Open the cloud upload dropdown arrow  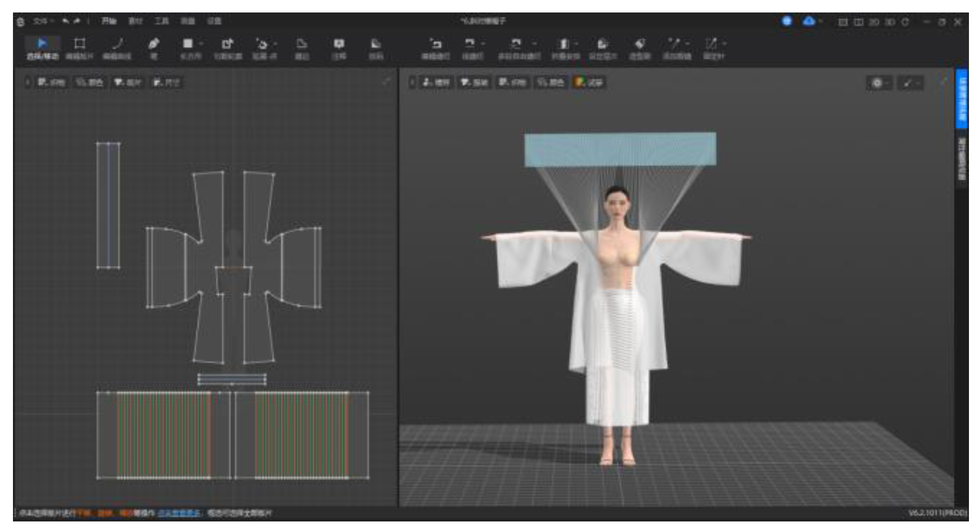pos(821,22)
